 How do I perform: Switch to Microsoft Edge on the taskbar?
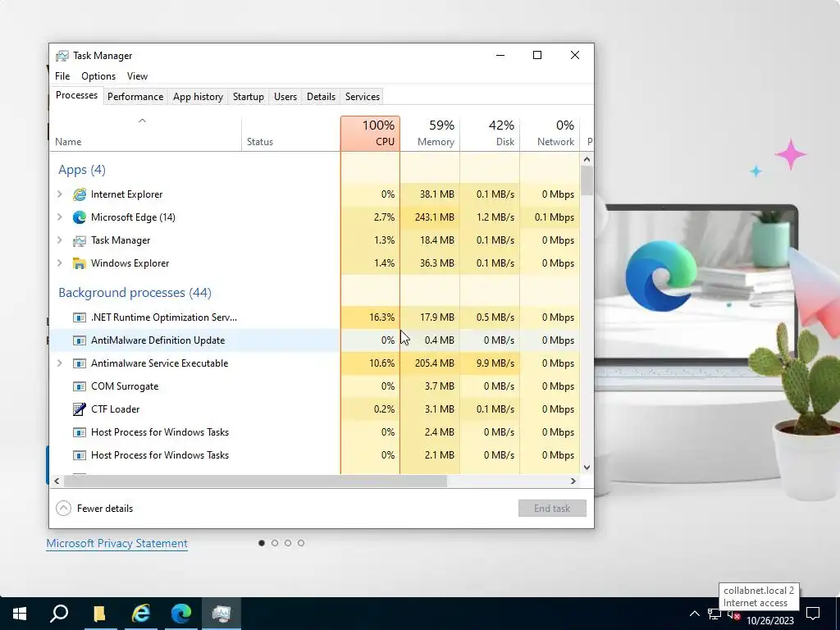(181, 614)
